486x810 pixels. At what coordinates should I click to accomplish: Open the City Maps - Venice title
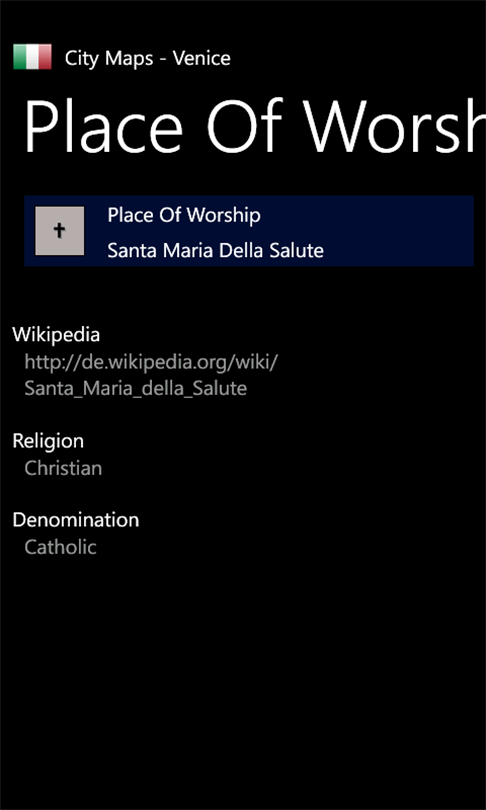pos(148,58)
